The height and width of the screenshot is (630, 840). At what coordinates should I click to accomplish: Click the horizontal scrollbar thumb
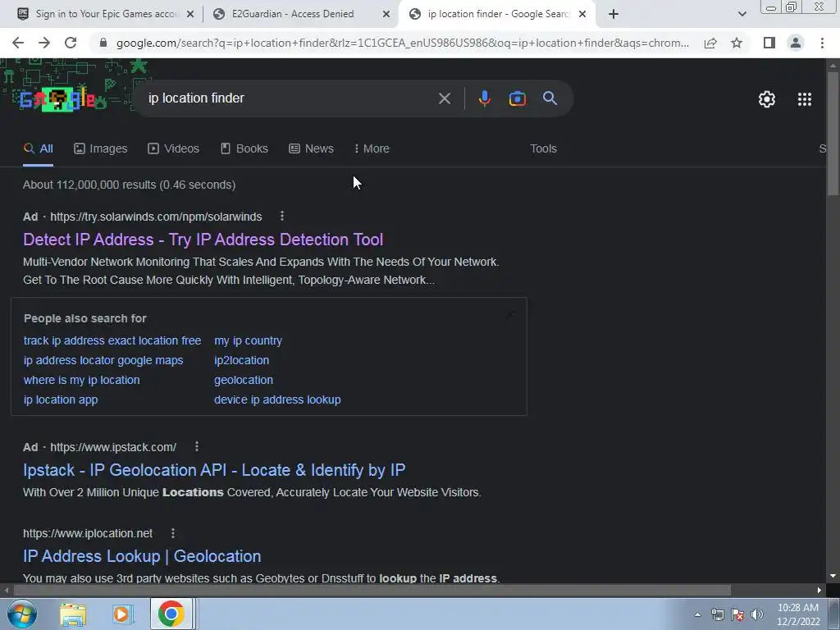(x=372, y=591)
